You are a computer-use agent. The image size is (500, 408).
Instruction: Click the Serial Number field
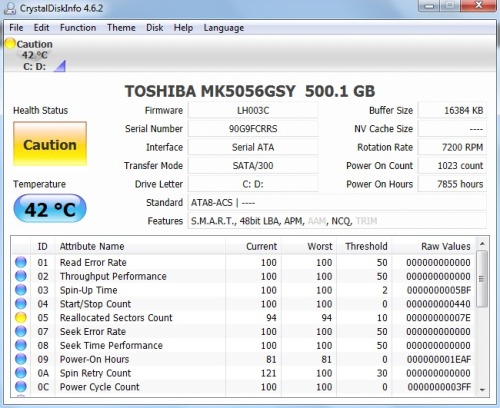coord(253,129)
